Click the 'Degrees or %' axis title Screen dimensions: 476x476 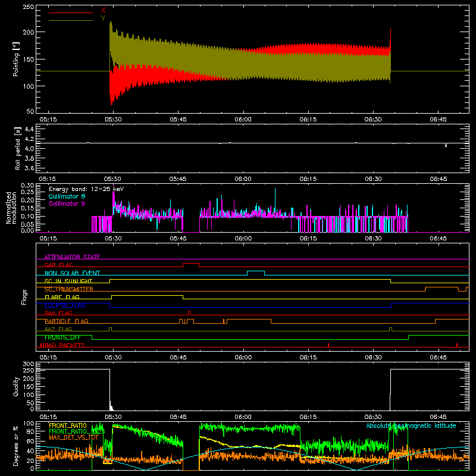(16, 446)
